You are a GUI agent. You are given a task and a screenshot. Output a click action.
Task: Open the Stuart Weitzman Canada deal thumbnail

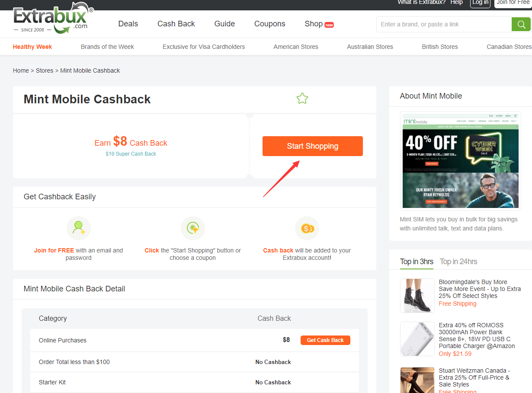pos(417,380)
